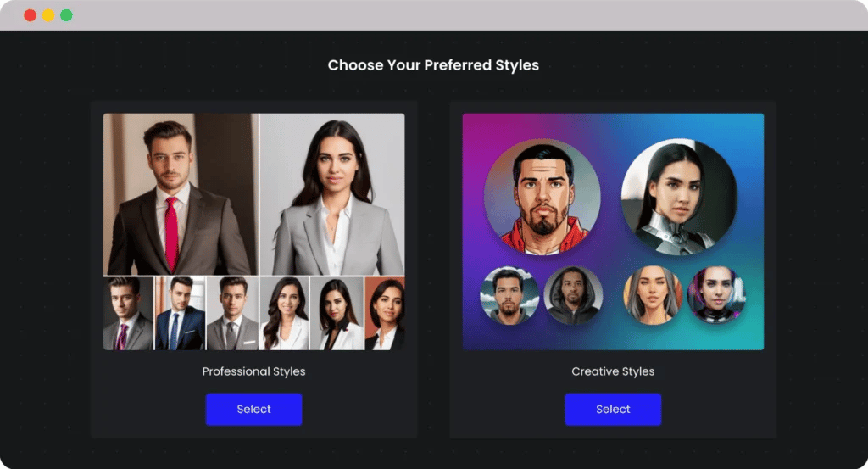Image resolution: width=868 pixels, height=469 pixels.
Task: Choose the woman thumbnail with orange background
Action: pyautogui.click(x=385, y=314)
